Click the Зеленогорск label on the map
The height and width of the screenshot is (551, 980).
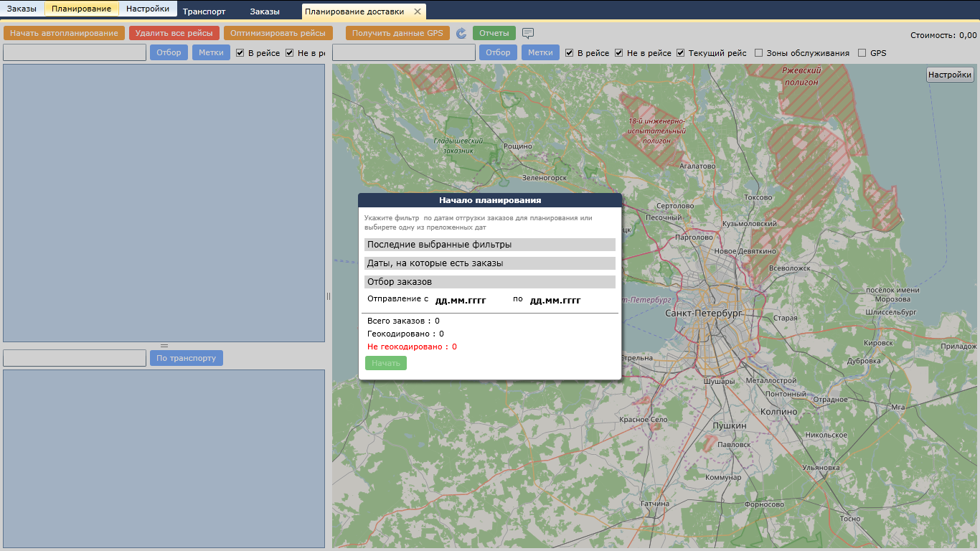pyautogui.click(x=545, y=177)
